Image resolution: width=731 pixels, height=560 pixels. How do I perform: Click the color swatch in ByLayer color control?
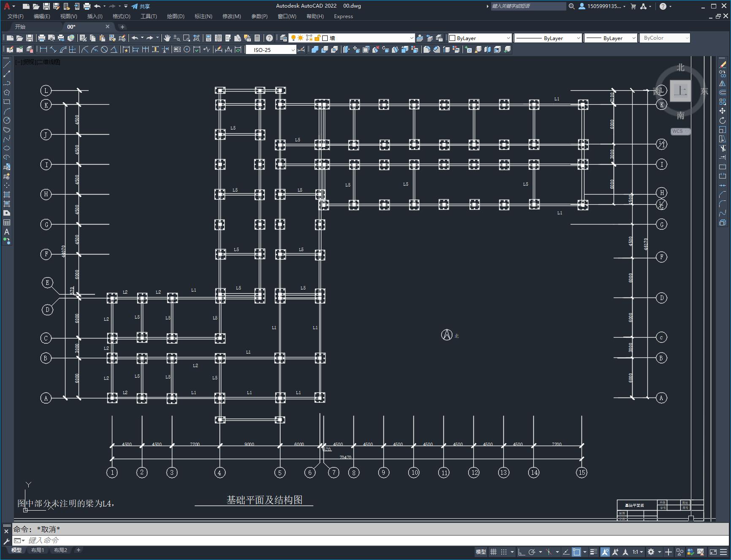coord(452,38)
